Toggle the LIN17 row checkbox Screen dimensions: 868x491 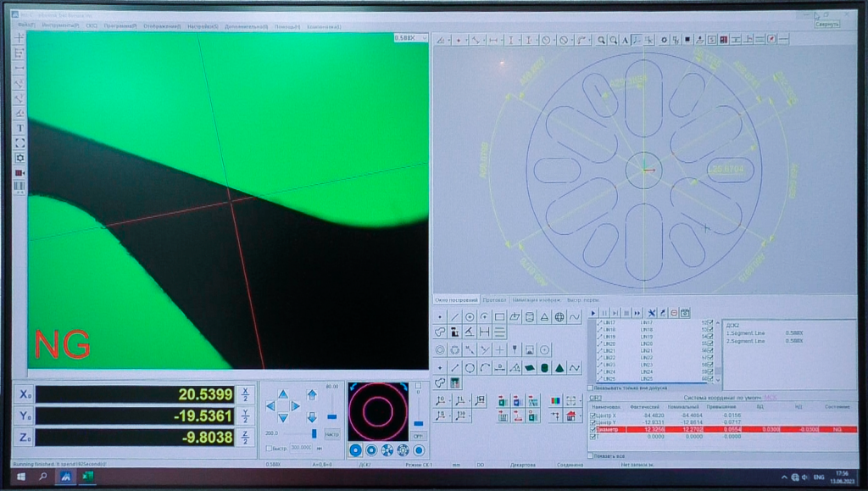point(710,322)
